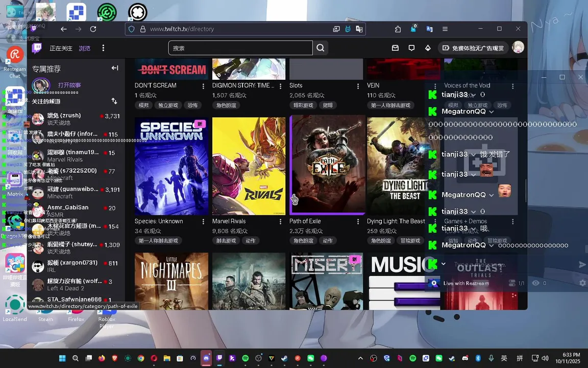Expand chevron beside tianji33 laughing emote message
588x368 pixels.
pos(473,175)
